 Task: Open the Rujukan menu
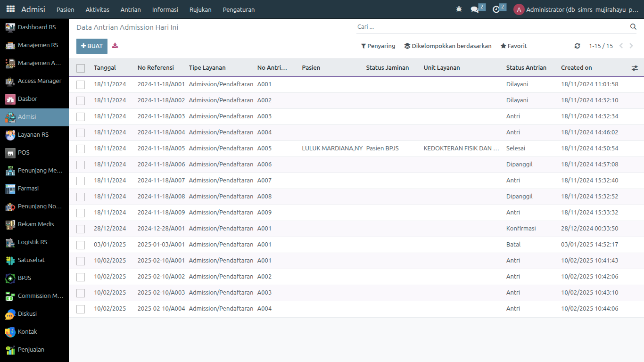coord(200,9)
